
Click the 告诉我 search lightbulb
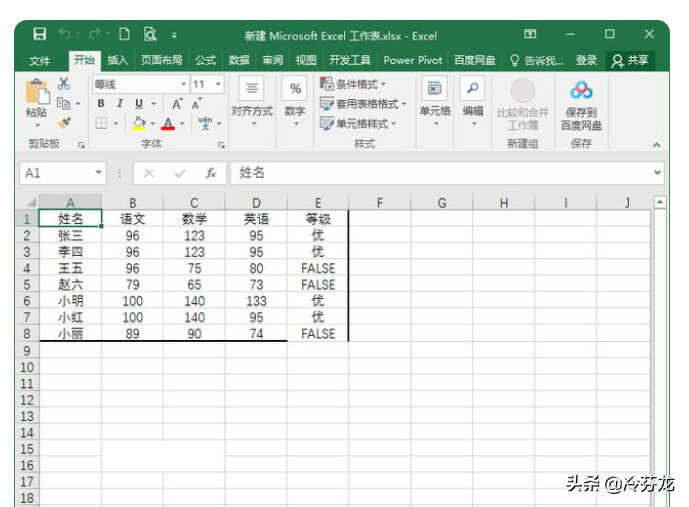(514, 60)
